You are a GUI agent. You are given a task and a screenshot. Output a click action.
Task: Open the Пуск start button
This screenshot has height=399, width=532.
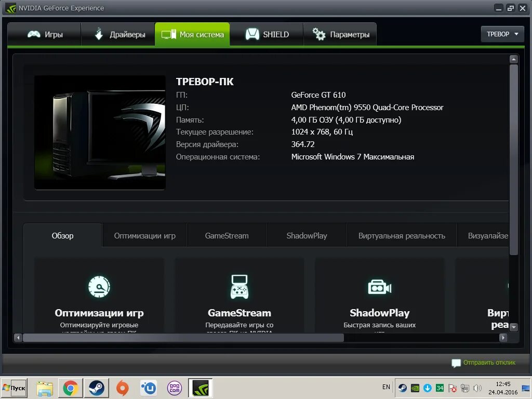point(14,388)
